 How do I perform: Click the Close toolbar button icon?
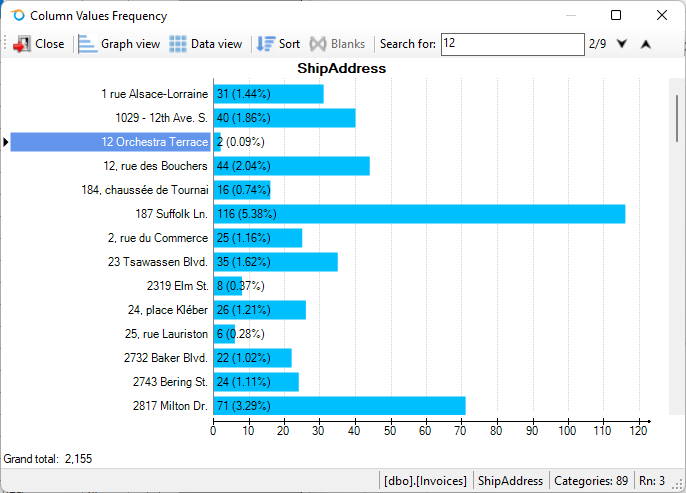click(22, 44)
